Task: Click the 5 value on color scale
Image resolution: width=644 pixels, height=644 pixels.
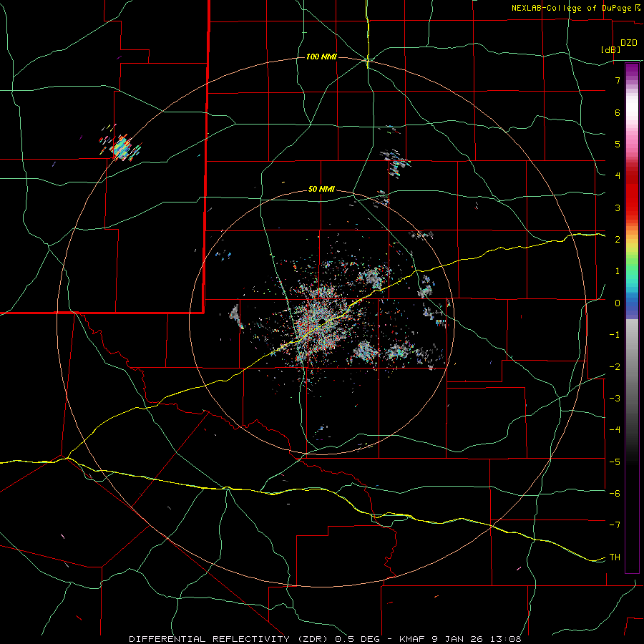Action: tap(618, 144)
